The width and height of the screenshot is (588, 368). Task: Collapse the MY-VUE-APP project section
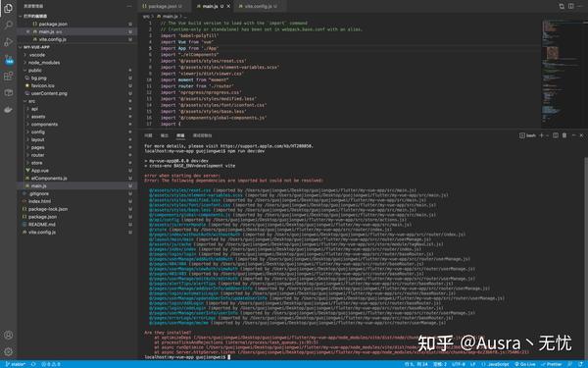21,47
